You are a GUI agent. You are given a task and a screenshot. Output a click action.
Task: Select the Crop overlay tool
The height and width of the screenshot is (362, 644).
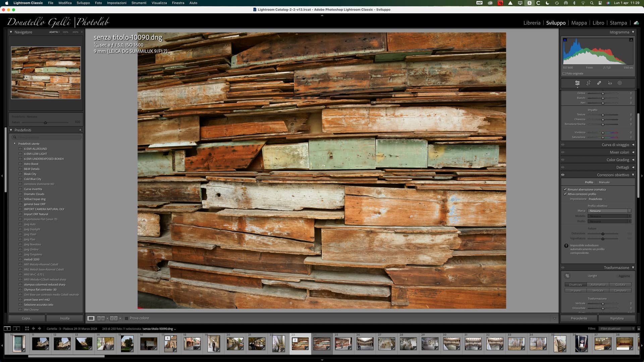click(588, 83)
